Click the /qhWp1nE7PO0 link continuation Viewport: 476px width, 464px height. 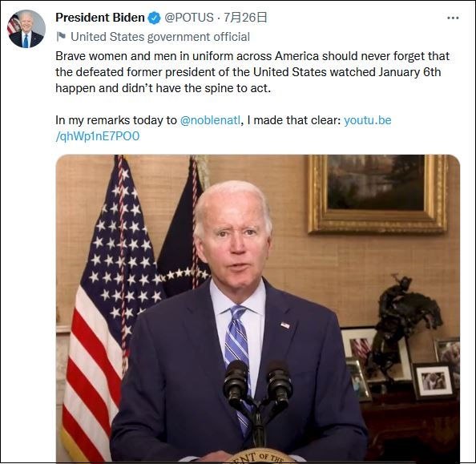(x=98, y=136)
